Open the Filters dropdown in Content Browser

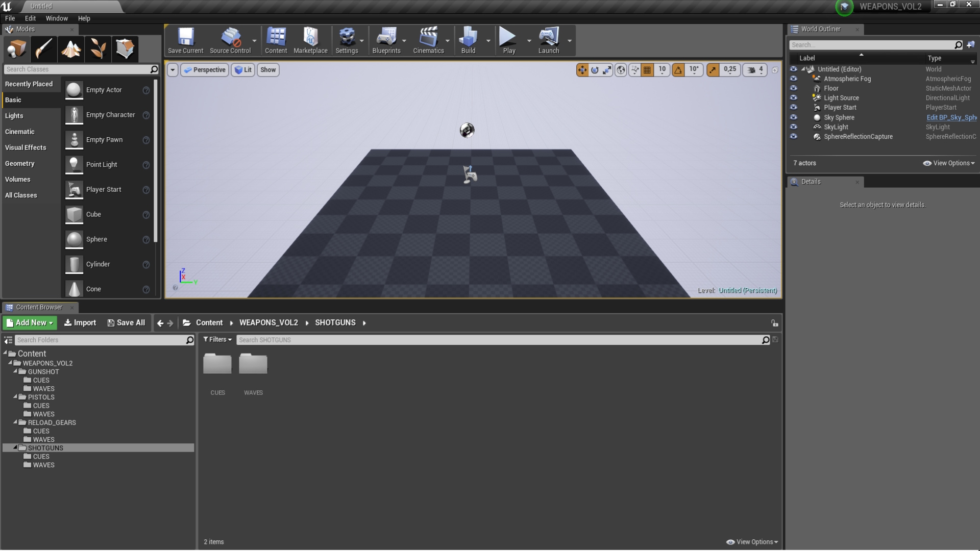(x=217, y=340)
